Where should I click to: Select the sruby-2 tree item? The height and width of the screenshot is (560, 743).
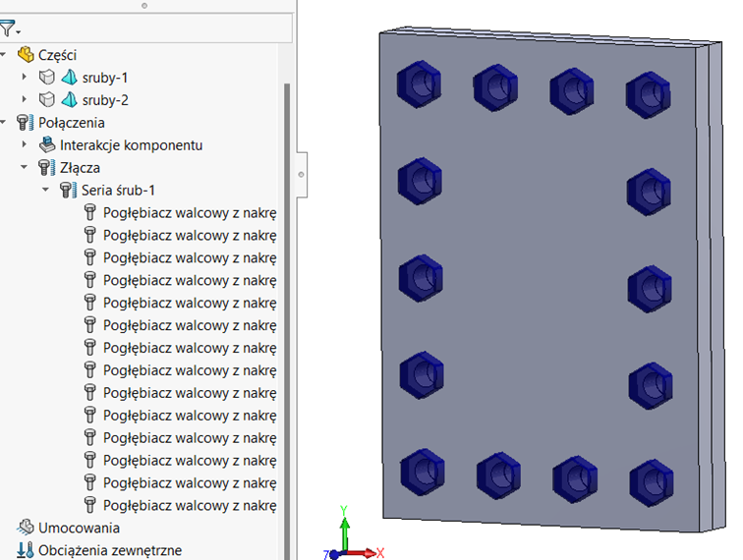click(105, 100)
